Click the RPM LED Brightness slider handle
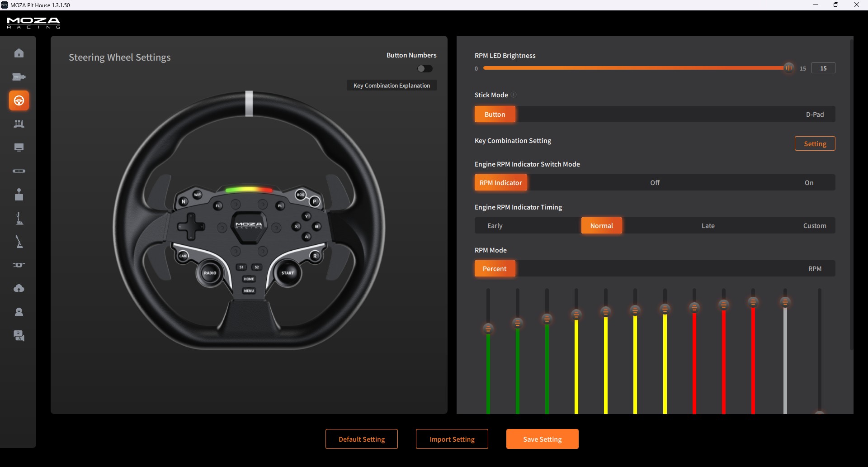The width and height of the screenshot is (868, 467). (x=788, y=68)
